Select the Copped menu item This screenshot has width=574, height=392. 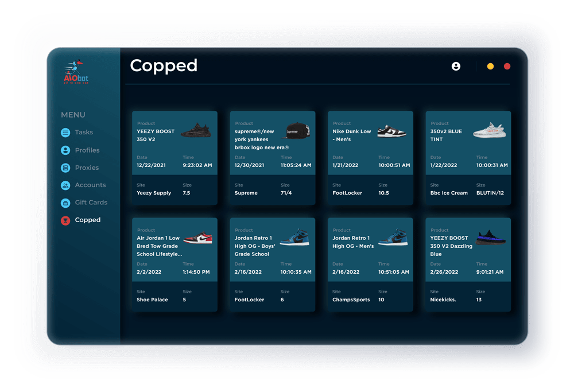[x=87, y=220]
